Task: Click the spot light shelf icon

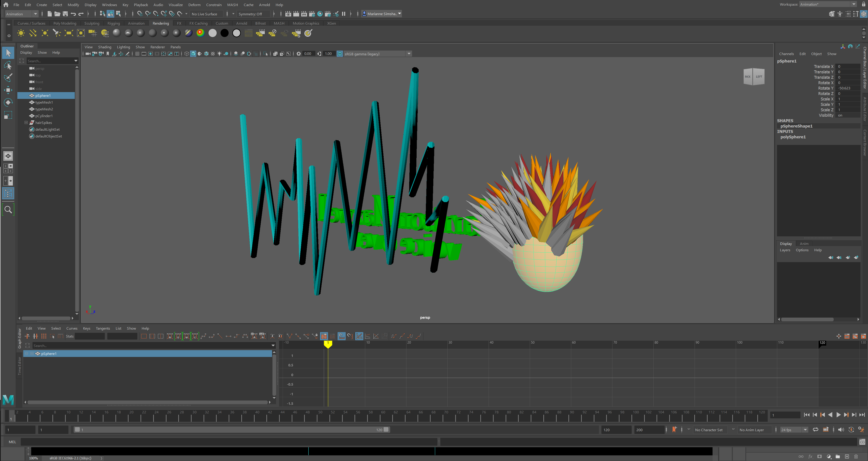Action: click(x=57, y=33)
